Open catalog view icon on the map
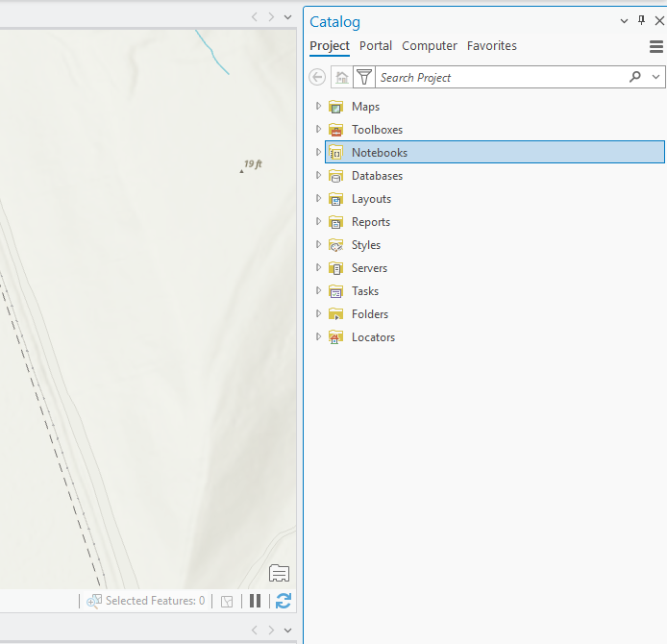This screenshot has width=667, height=644. click(279, 573)
